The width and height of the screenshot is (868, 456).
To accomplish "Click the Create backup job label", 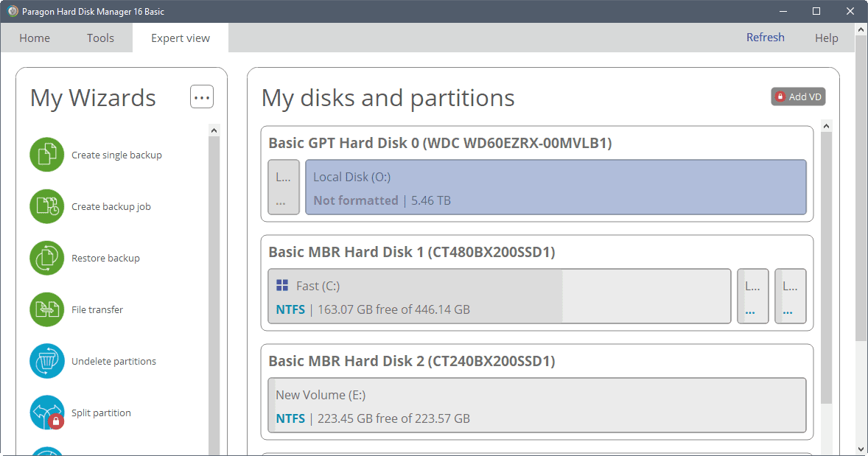I will point(111,206).
